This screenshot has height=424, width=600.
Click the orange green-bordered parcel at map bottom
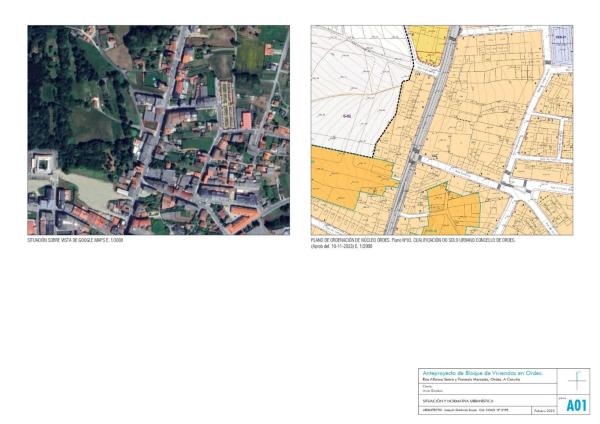pos(453,210)
